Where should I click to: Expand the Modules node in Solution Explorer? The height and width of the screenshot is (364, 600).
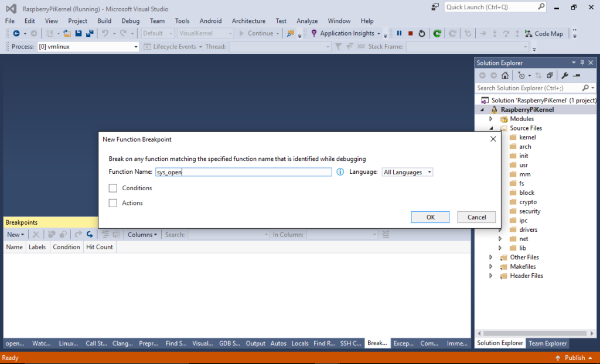coord(491,119)
